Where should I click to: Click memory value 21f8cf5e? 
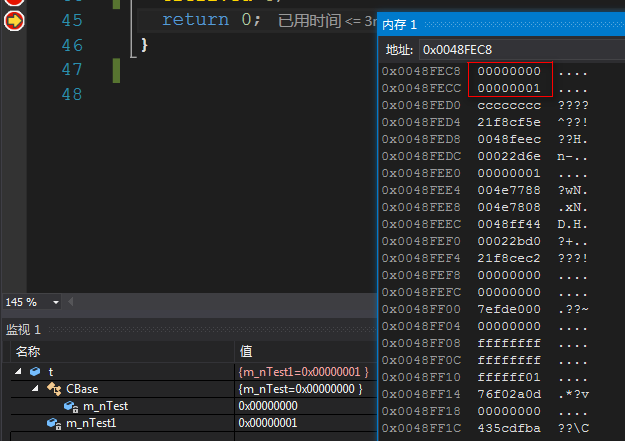coord(509,122)
